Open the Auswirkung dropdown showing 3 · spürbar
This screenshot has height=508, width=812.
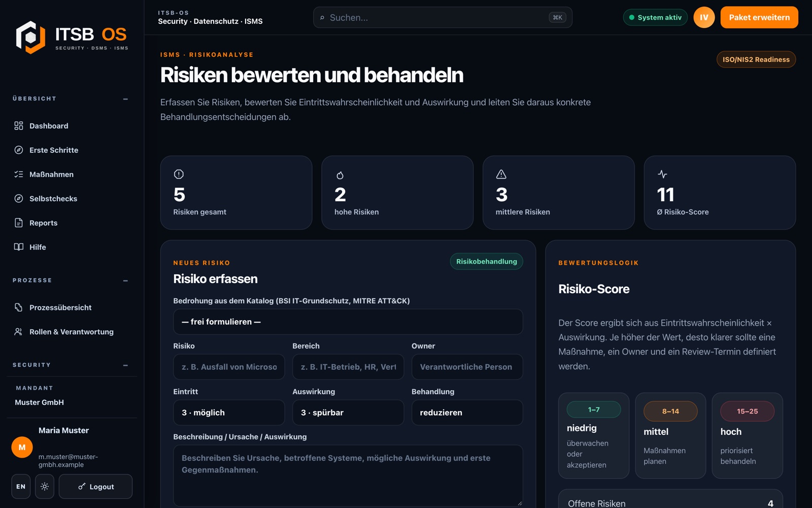tap(348, 412)
